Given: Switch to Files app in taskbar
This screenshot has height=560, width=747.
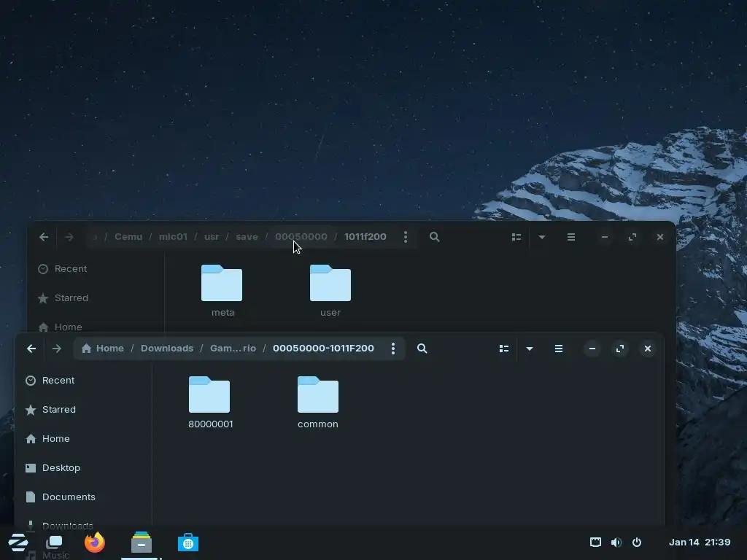Looking at the screenshot, I should coord(142,542).
